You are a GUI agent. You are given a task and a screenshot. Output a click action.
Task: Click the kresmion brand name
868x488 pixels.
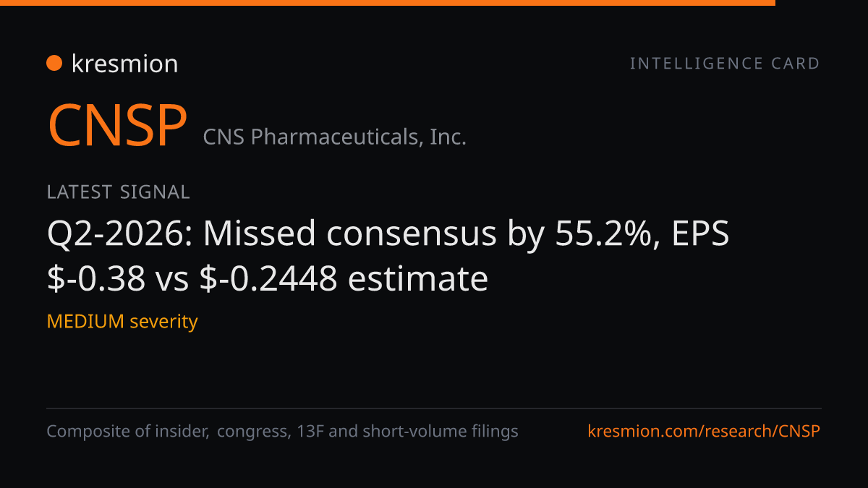(x=124, y=64)
